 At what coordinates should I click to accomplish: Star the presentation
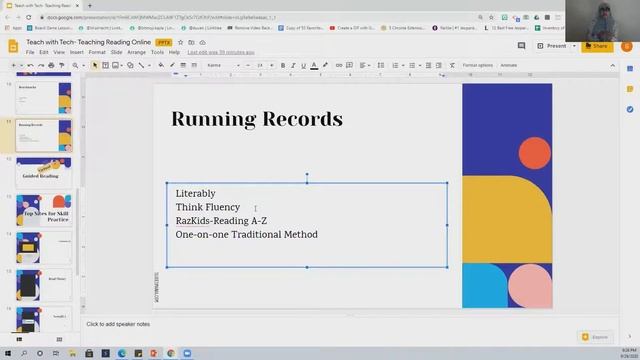click(x=180, y=42)
